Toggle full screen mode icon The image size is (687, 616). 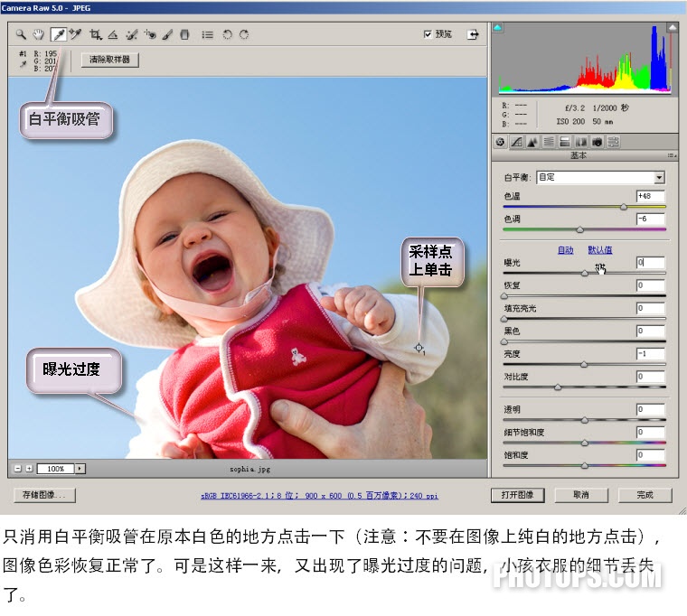tap(473, 34)
